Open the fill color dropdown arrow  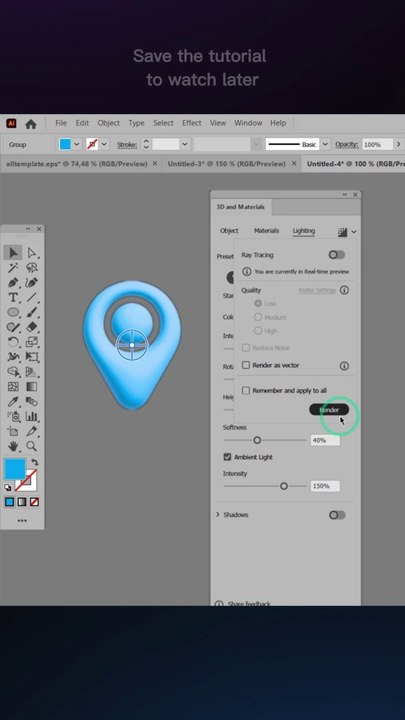[x=77, y=144]
